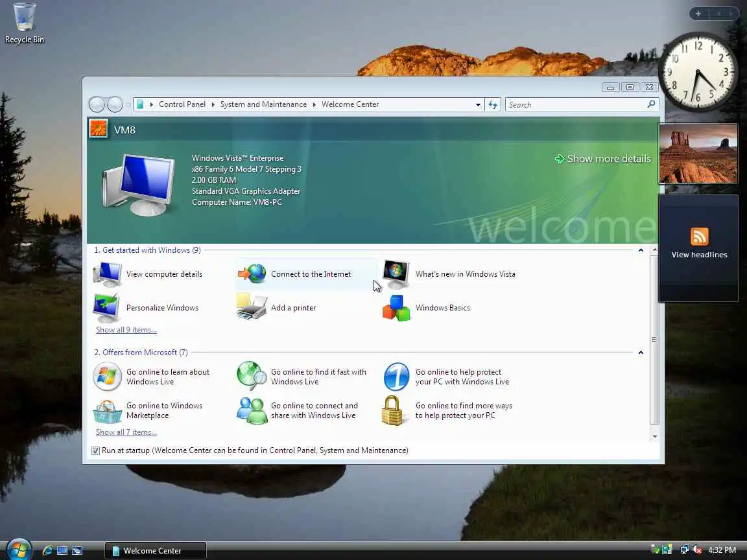Click the Forward navigation button
The width and height of the screenshot is (747, 560).
115,104
